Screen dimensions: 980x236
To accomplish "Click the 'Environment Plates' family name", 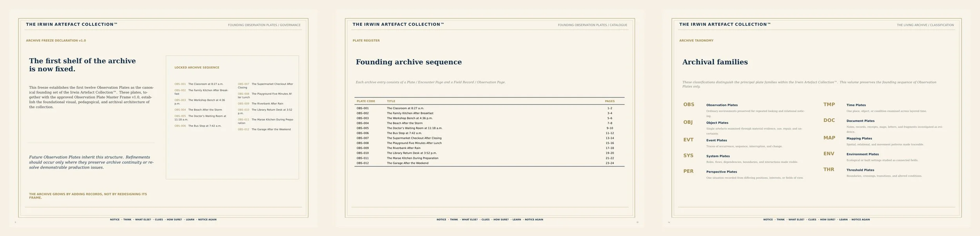I will pos(862,154).
